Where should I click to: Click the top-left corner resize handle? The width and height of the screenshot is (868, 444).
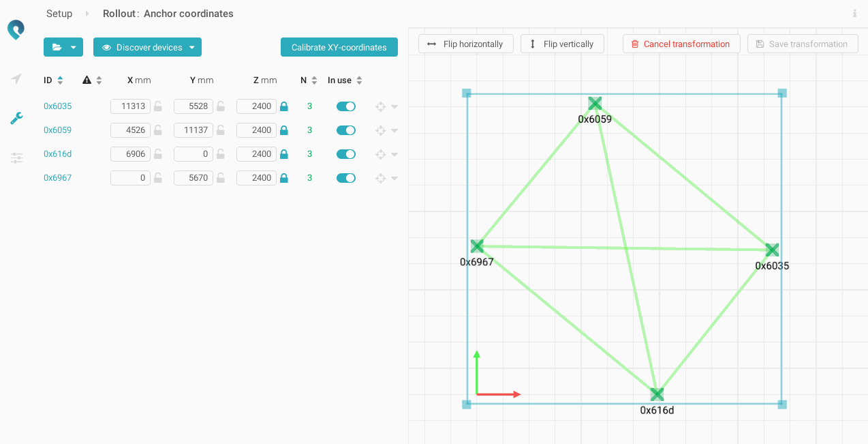[467, 93]
